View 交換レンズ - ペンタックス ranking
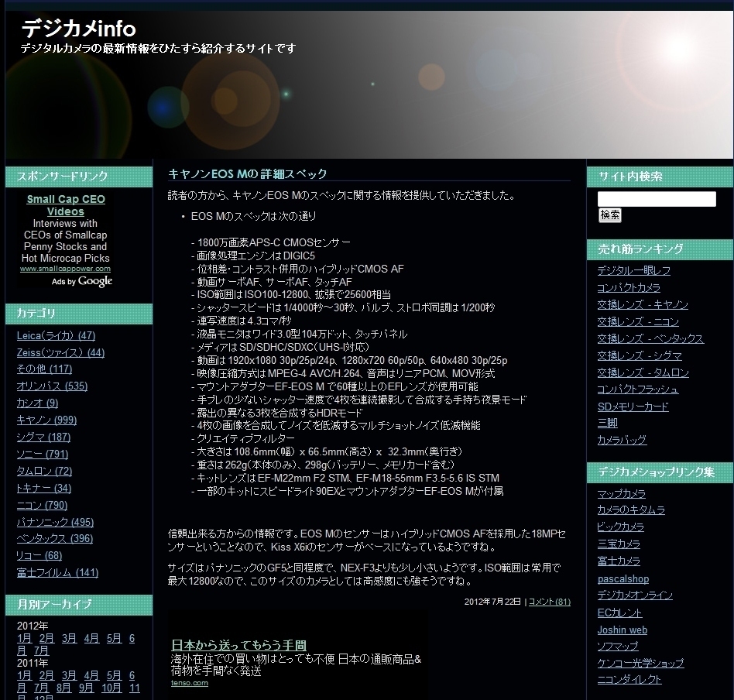This screenshot has width=734, height=700. point(650,338)
